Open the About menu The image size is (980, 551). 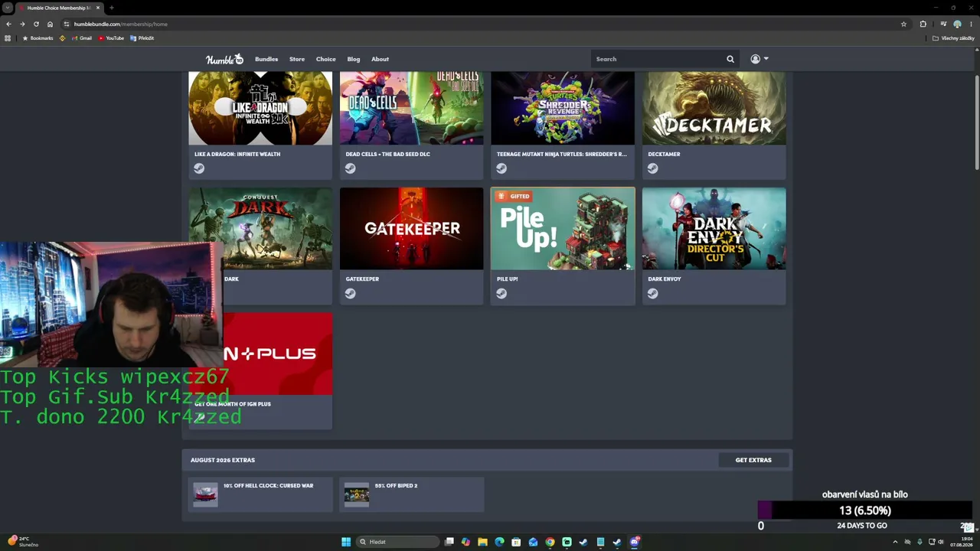pyautogui.click(x=381, y=59)
